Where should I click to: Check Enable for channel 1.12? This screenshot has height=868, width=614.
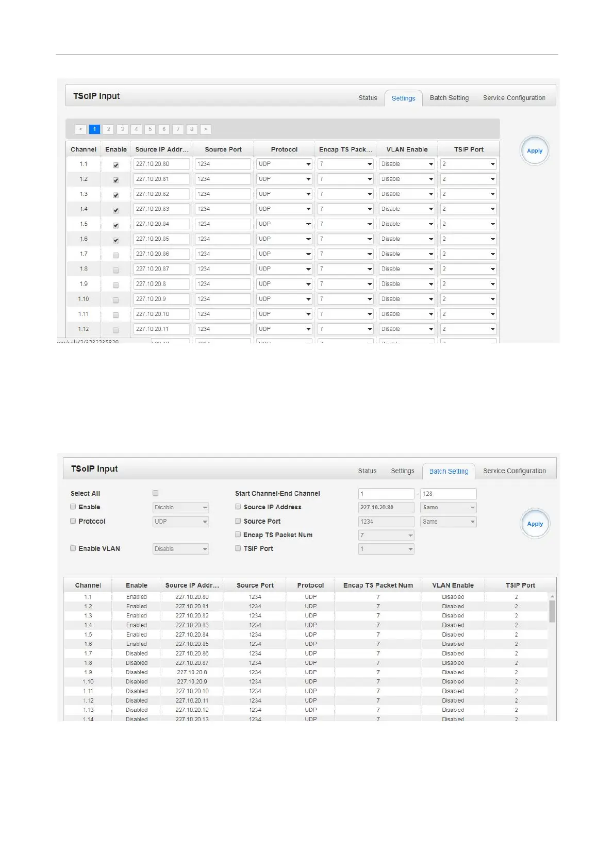click(116, 330)
